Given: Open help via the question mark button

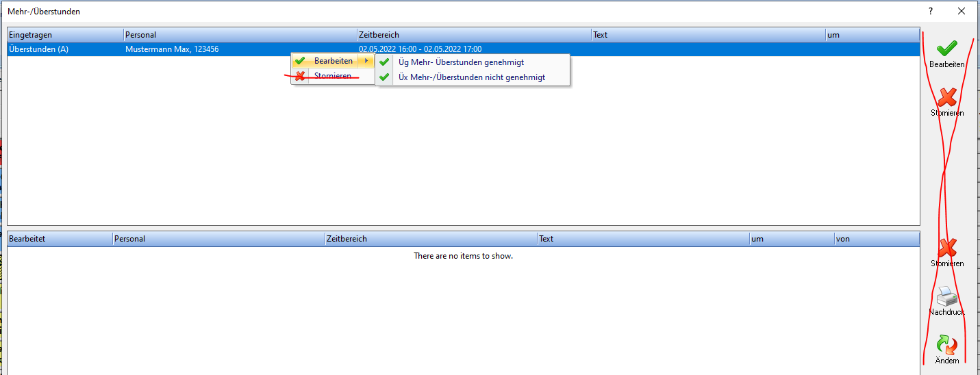Looking at the screenshot, I should [x=931, y=11].
